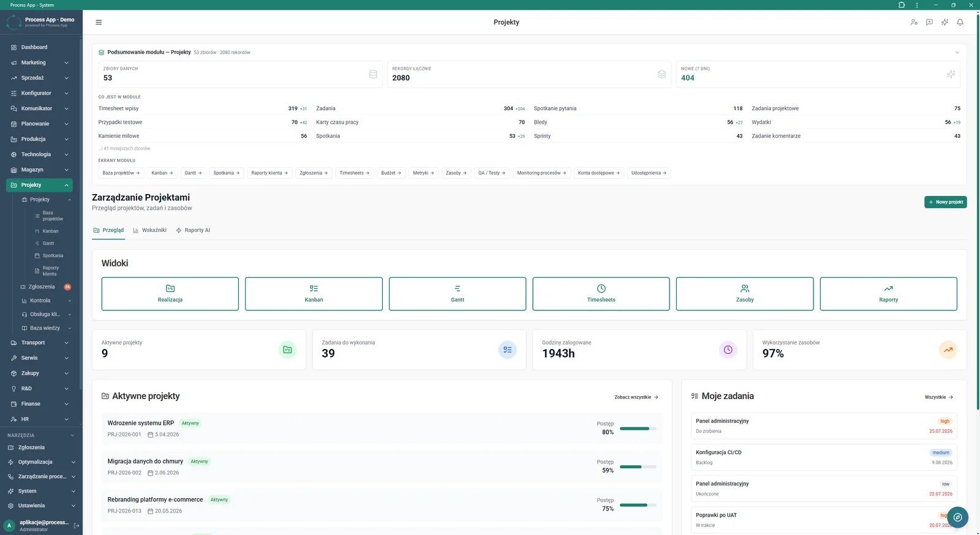Click the avatar A account icon
The image size is (980, 535).
[9, 525]
